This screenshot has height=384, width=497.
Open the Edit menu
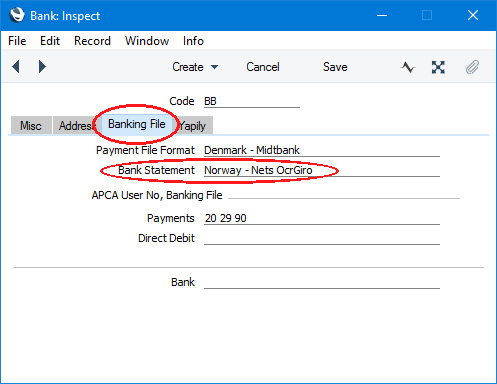click(x=50, y=41)
